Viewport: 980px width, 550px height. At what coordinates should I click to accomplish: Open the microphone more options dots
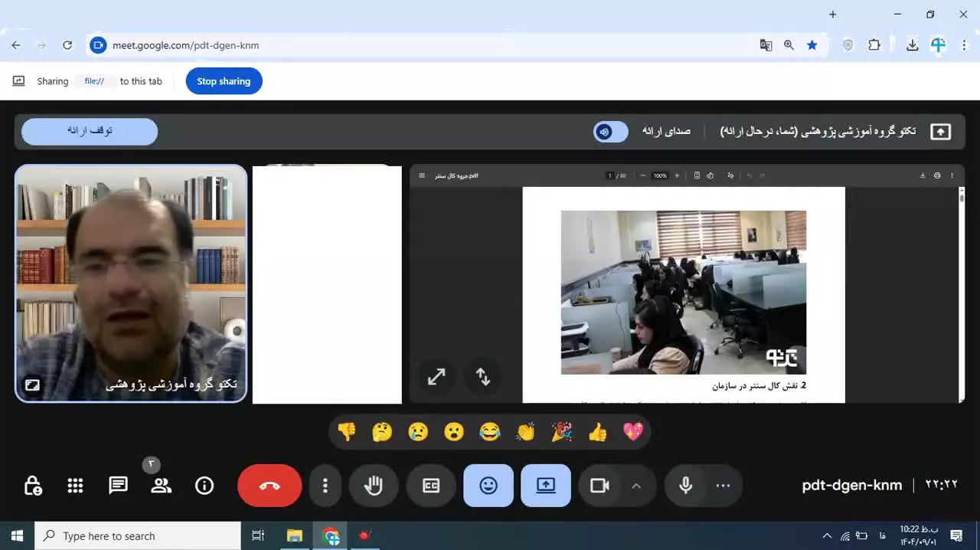(x=723, y=486)
